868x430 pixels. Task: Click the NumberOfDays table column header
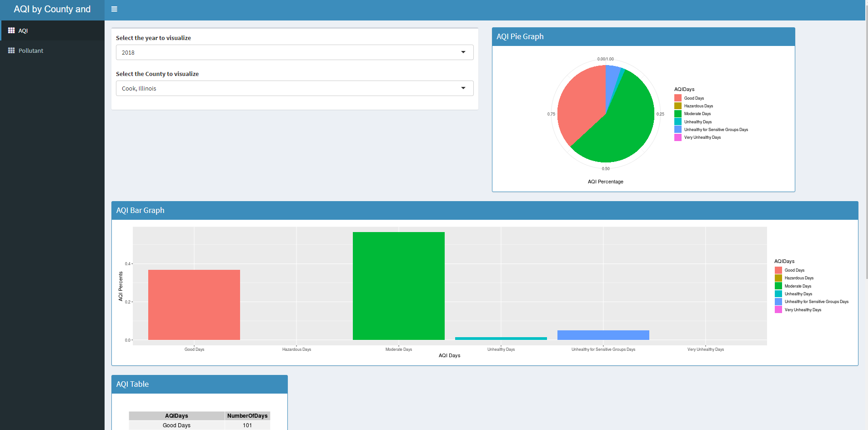coord(247,416)
